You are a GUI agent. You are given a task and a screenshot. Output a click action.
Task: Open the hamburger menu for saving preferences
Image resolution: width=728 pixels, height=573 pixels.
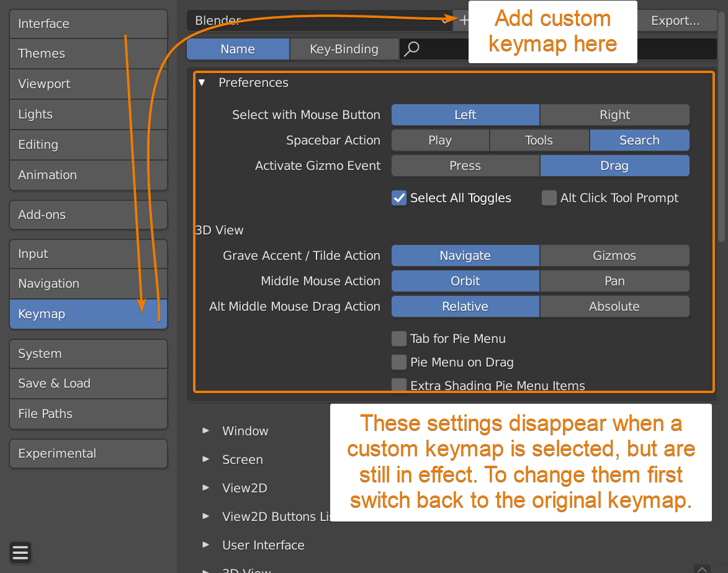20,553
